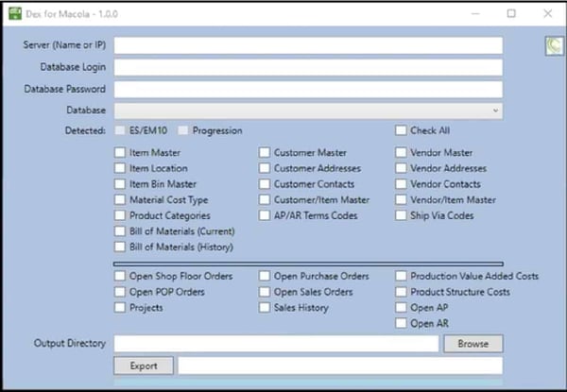The width and height of the screenshot is (567, 392).
Task: Check the Open Shop Floor Orders checkbox
Action: click(x=120, y=276)
